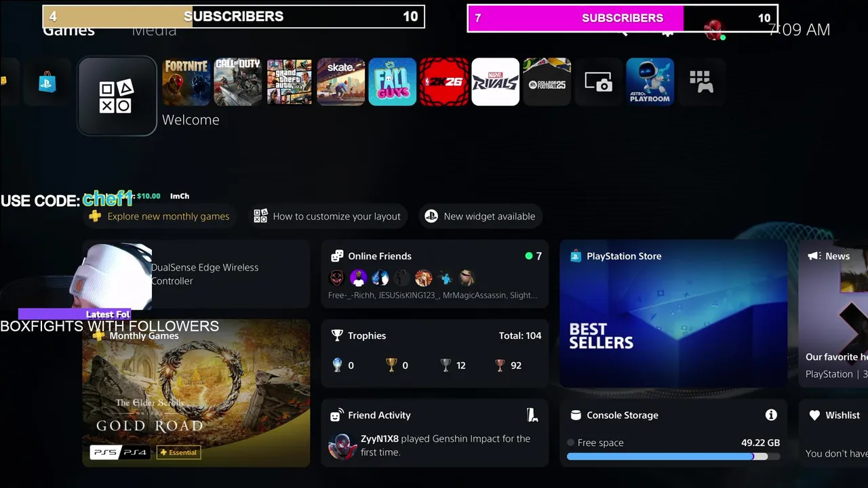868x488 pixels.
Task: Open Explore new monthly games chip
Action: 159,216
